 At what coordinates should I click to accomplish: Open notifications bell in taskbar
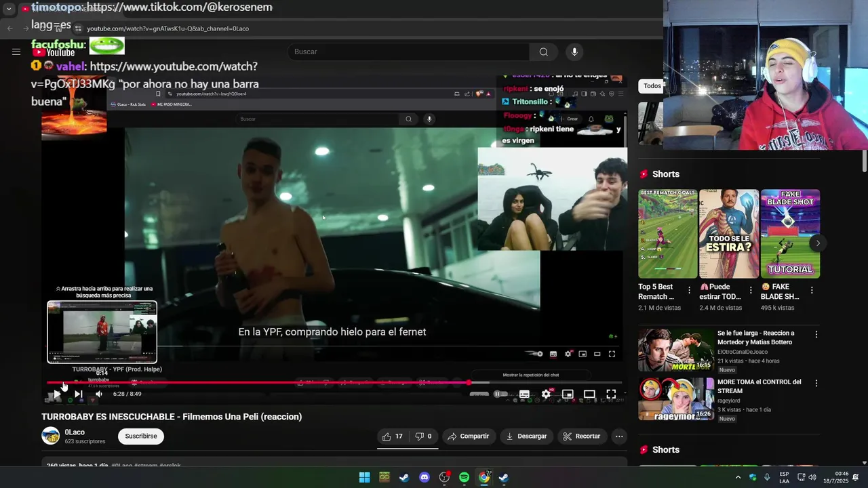click(x=856, y=477)
